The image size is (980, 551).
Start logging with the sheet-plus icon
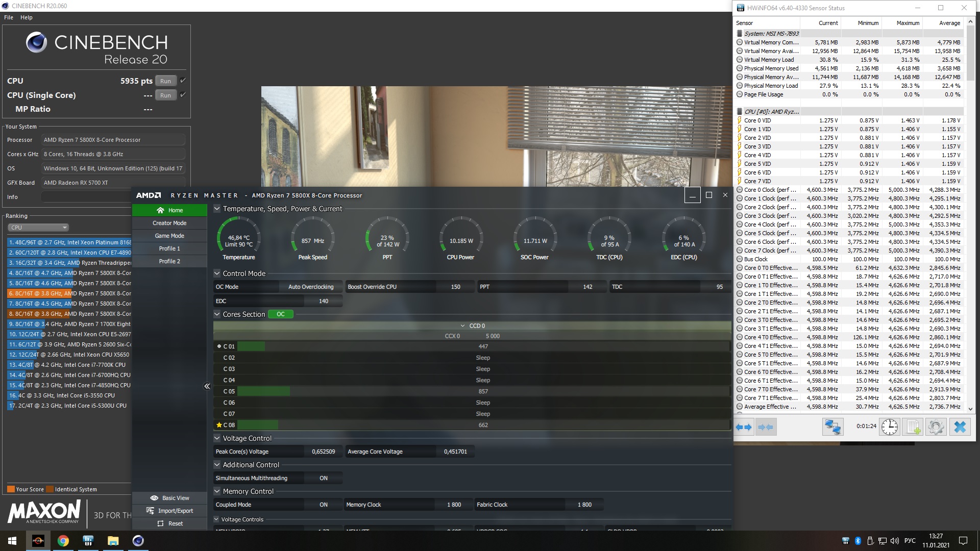coord(913,427)
